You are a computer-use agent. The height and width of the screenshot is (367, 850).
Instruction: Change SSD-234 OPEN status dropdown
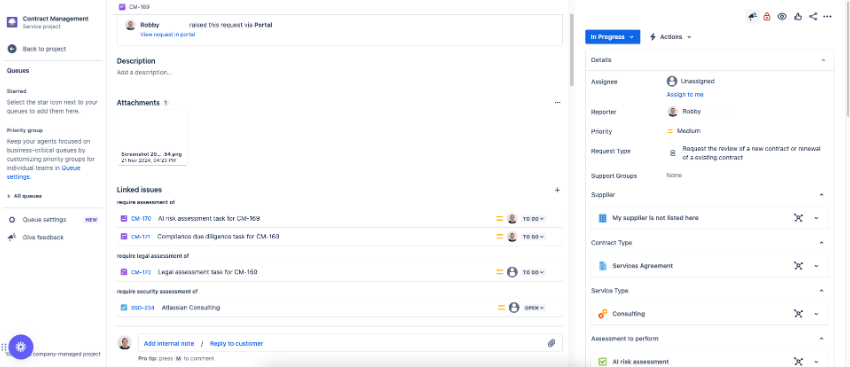[x=535, y=308]
